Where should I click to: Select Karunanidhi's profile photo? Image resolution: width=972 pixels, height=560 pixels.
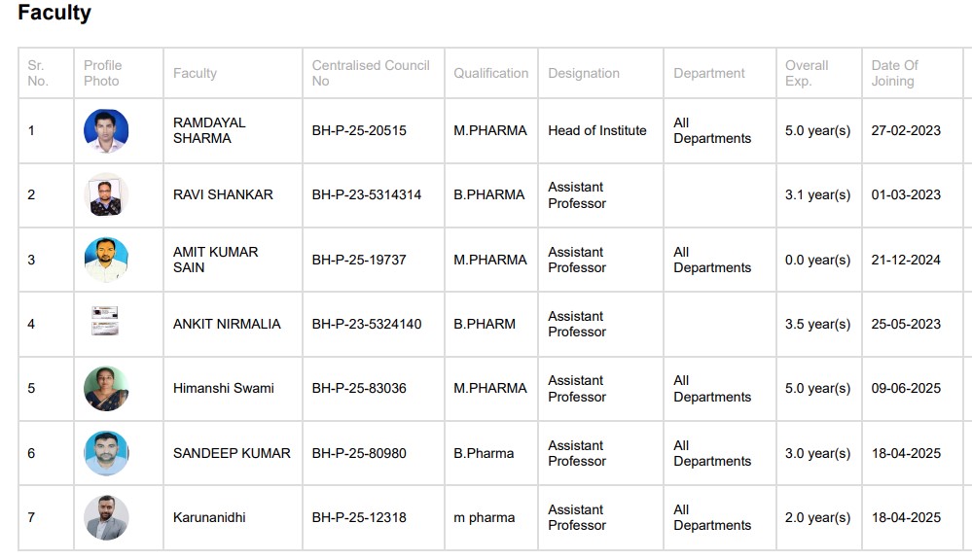point(106,517)
